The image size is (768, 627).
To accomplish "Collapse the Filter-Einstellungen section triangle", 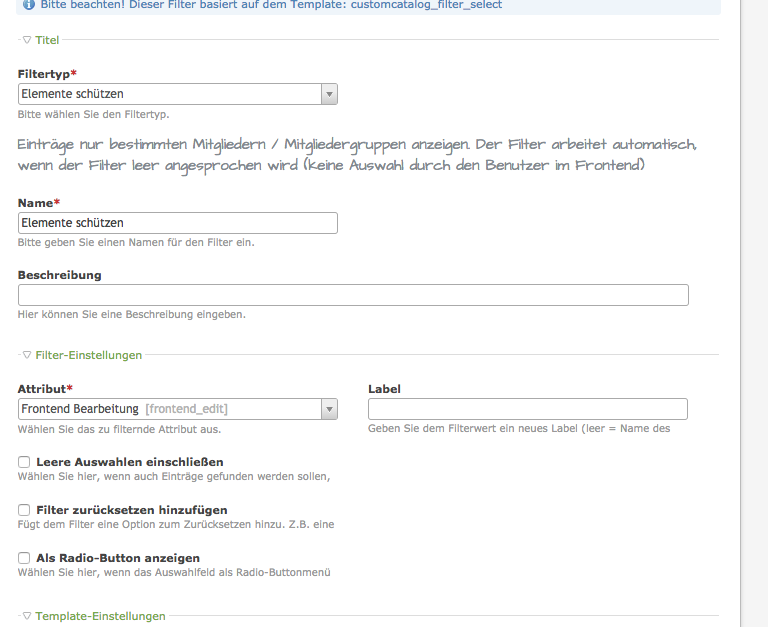I will point(27,355).
